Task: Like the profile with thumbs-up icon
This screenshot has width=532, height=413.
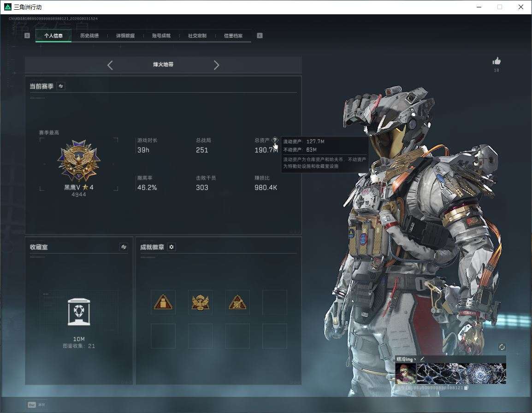Action: [497, 61]
